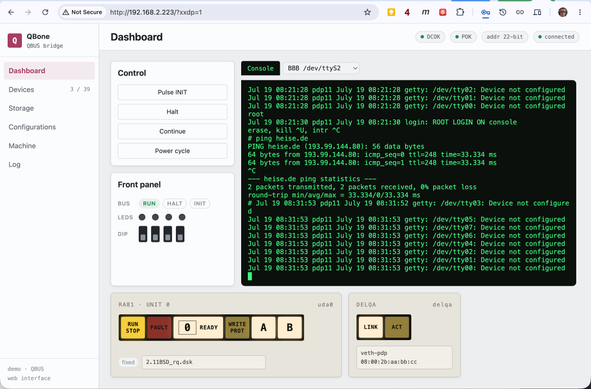Image resolution: width=591 pixels, height=389 pixels.
Task: Open the Storage sidebar item
Action: click(x=49, y=109)
